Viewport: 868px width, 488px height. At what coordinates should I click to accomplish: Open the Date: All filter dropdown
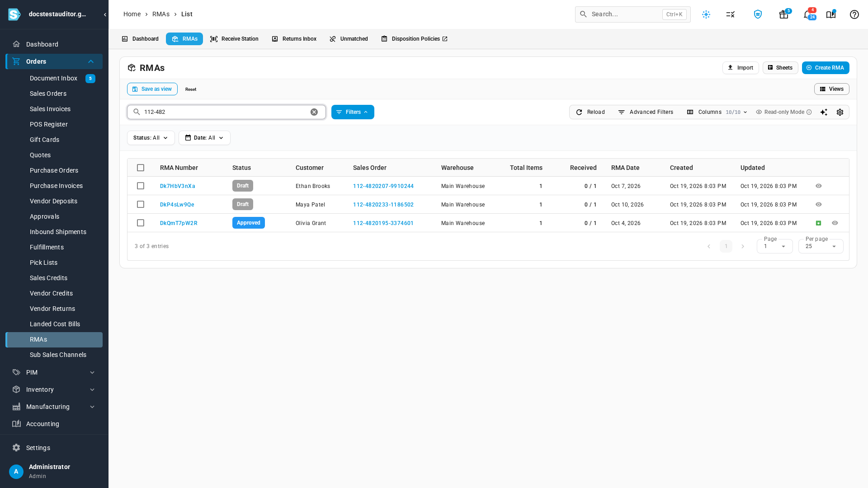tap(204, 138)
